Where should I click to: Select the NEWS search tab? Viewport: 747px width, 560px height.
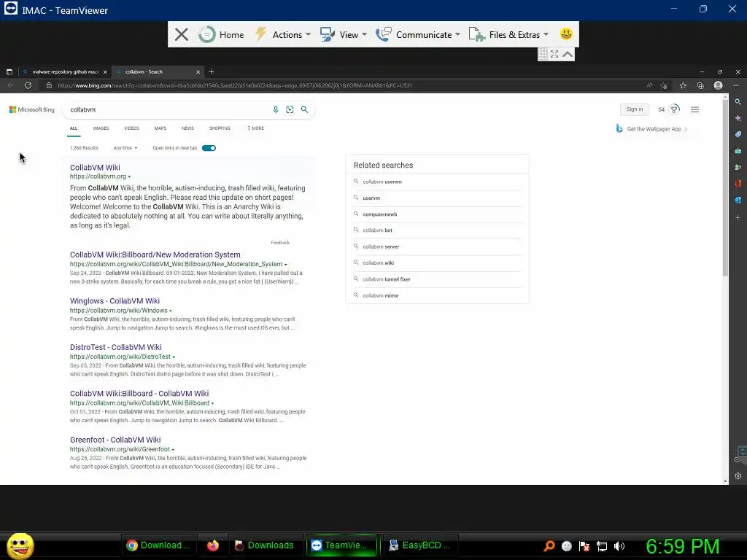[x=187, y=128]
